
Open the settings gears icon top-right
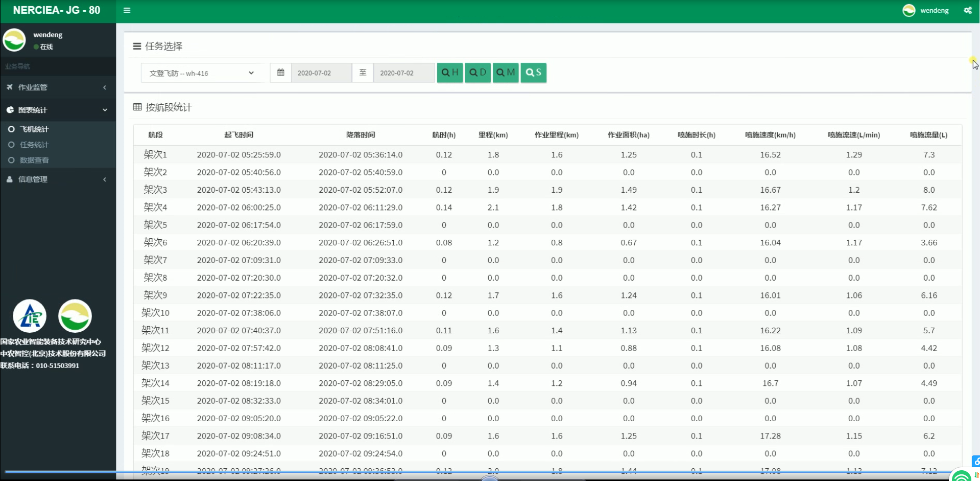tap(967, 10)
